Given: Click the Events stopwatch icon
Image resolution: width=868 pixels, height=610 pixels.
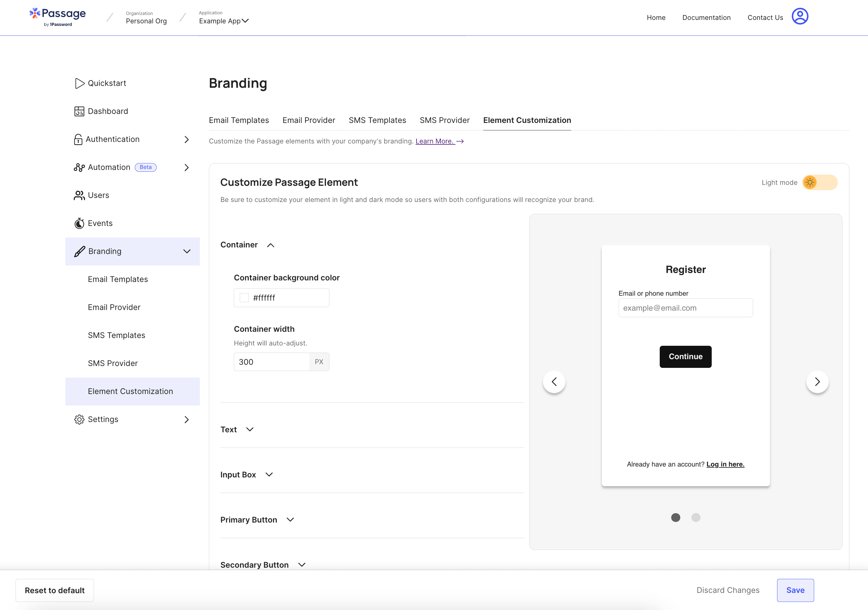Looking at the screenshot, I should 79,223.
